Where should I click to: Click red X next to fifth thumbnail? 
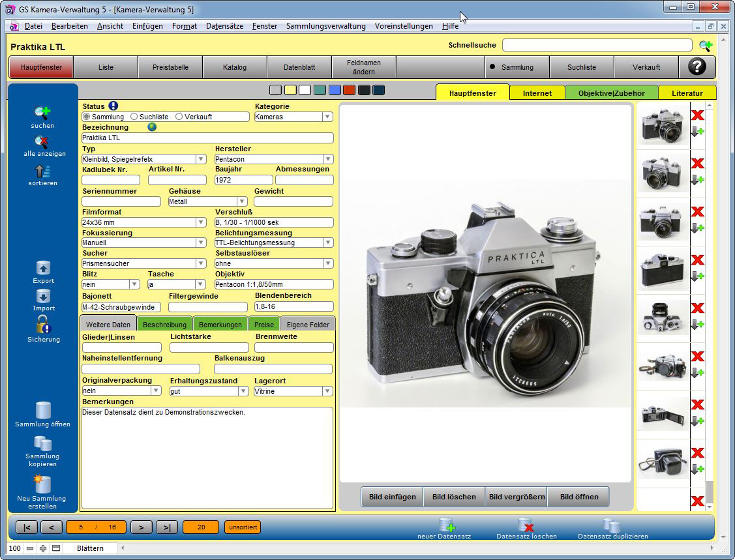tap(698, 308)
